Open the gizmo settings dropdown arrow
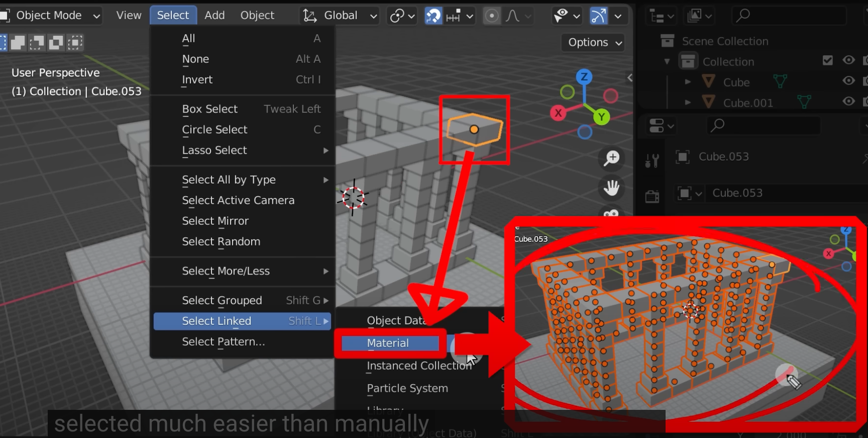 click(618, 16)
